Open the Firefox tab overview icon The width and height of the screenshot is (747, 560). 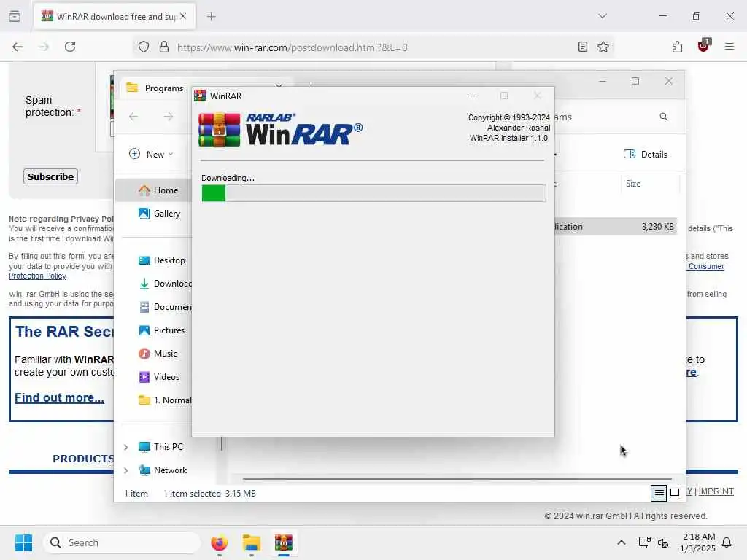(x=15, y=16)
